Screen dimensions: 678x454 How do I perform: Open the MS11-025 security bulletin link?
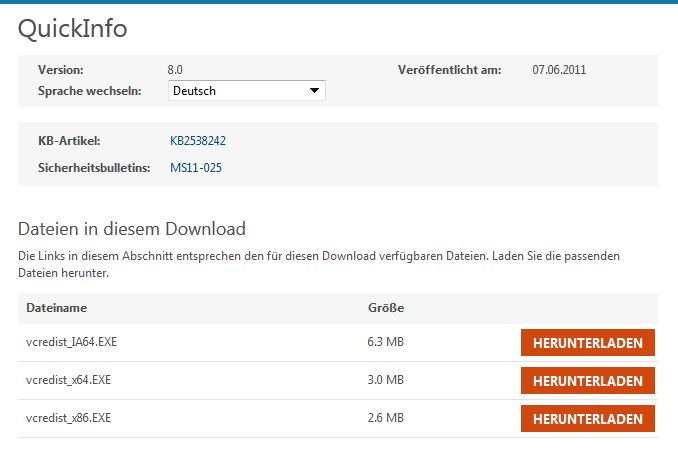196,168
